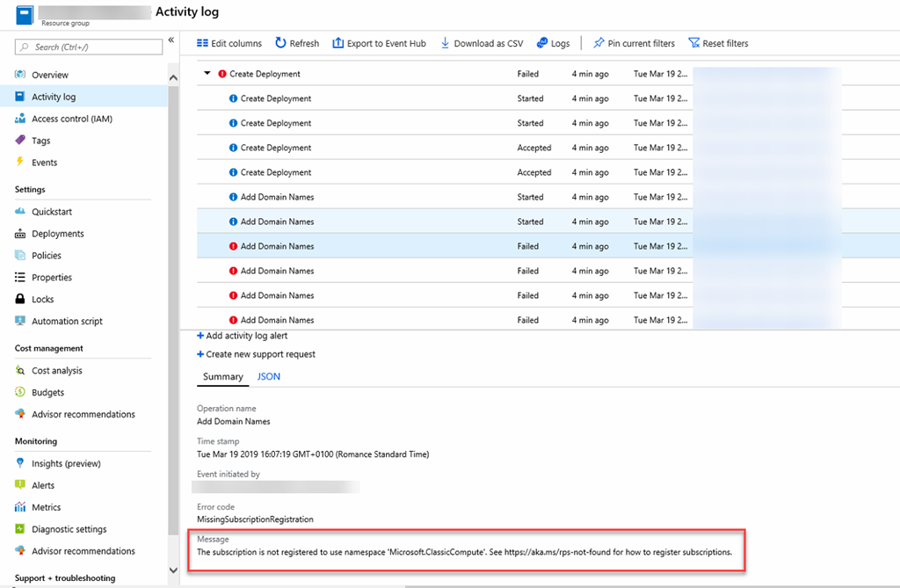
Task: Click the Activity log page title
Action: point(187,11)
